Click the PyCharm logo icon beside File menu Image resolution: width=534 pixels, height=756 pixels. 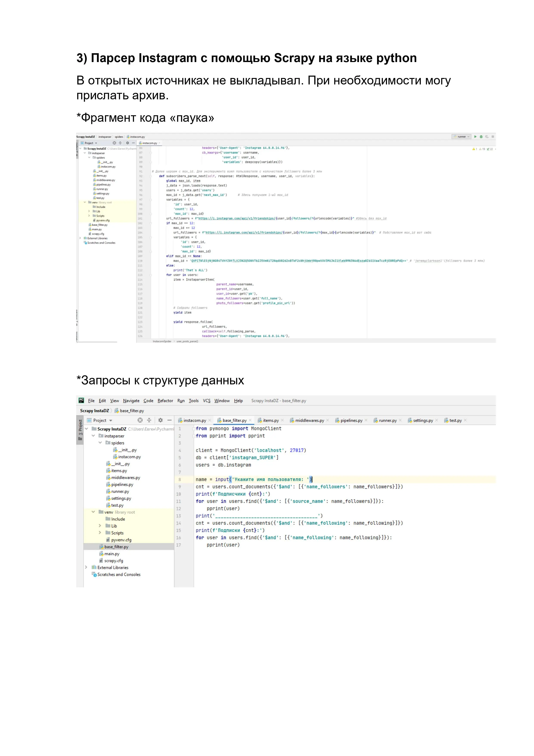[x=81, y=400]
